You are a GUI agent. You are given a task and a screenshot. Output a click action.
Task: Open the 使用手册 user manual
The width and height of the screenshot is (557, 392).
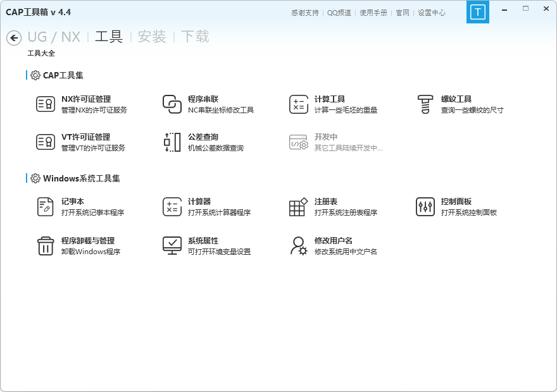(x=373, y=12)
